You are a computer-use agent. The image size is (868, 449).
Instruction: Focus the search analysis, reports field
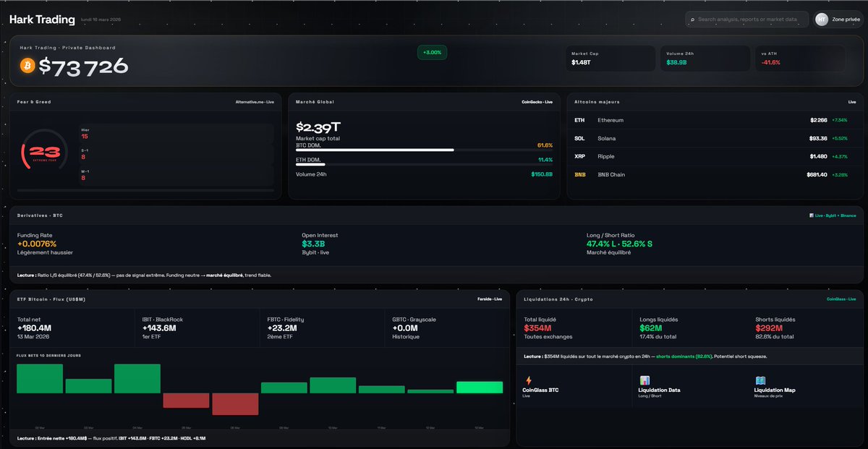click(x=746, y=20)
